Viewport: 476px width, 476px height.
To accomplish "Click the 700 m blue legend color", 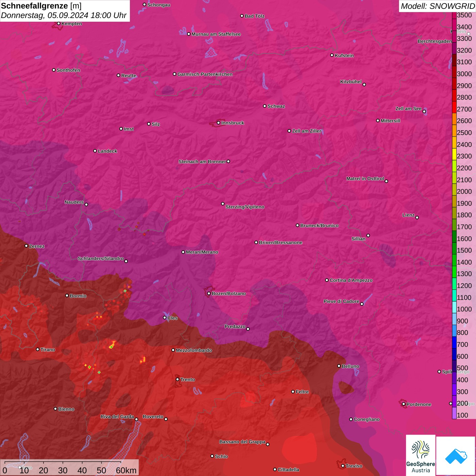I will pyautogui.click(x=454, y=342).
